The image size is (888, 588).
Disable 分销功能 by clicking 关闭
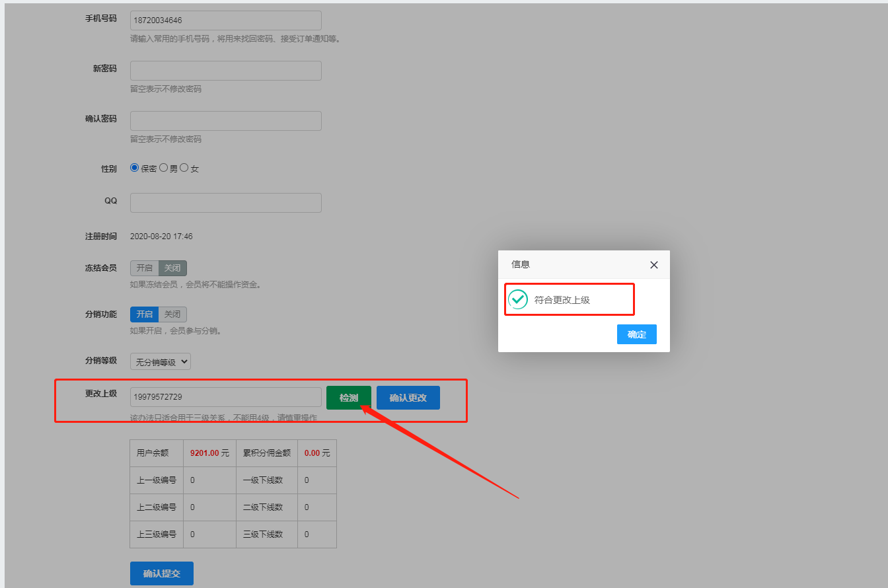[172, 314]
